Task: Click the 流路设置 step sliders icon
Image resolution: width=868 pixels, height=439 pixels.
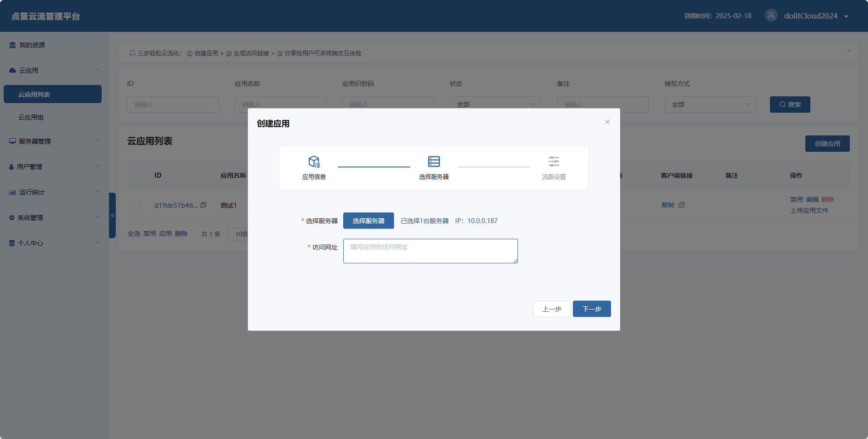Action: [x=553, y=162]
